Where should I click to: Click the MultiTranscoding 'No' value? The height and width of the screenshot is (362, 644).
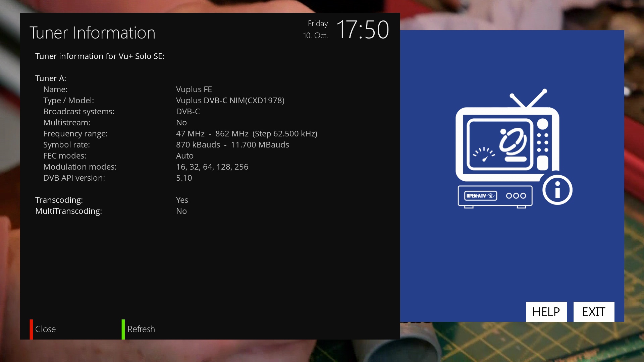pyautogui.click(x=181, y=211)
